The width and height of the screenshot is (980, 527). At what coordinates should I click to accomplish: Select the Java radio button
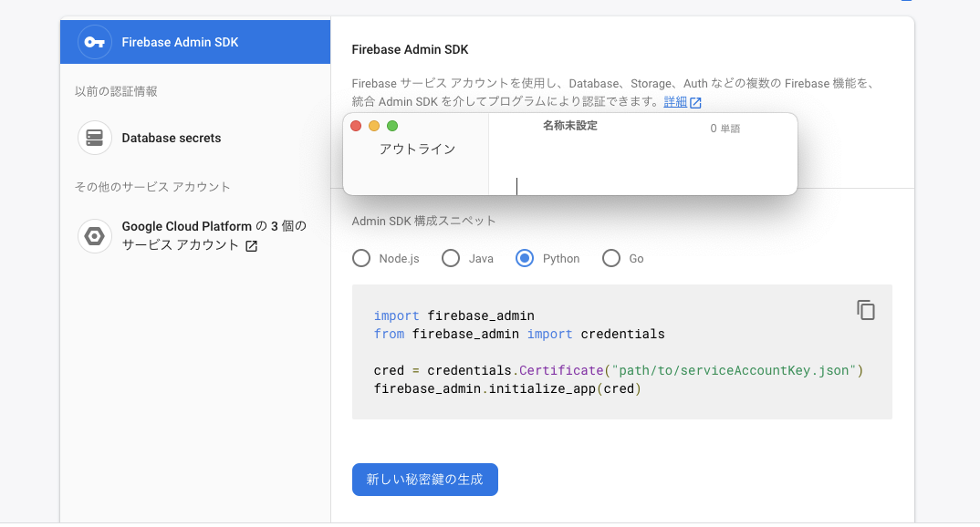[x=451, y=259]
